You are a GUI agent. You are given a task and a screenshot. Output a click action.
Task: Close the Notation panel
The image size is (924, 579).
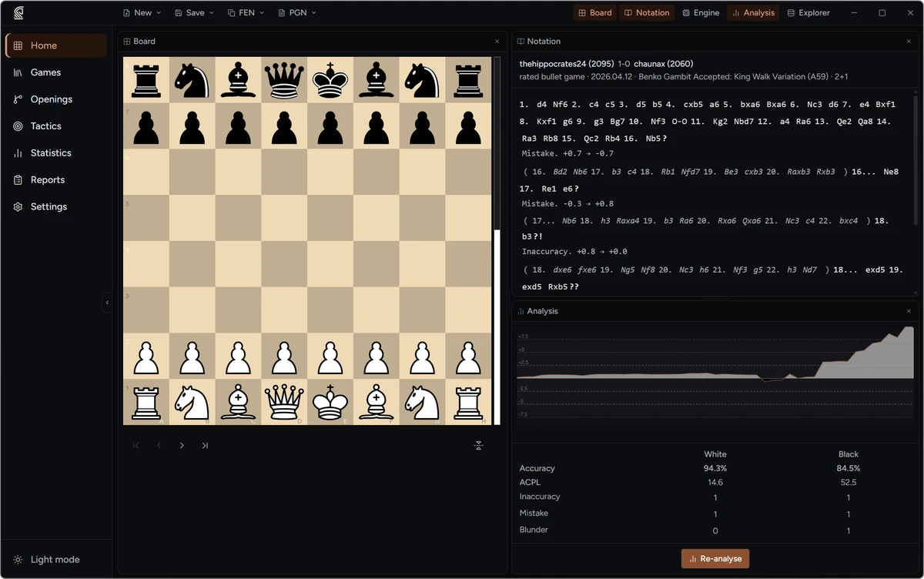tap(909, 42)
